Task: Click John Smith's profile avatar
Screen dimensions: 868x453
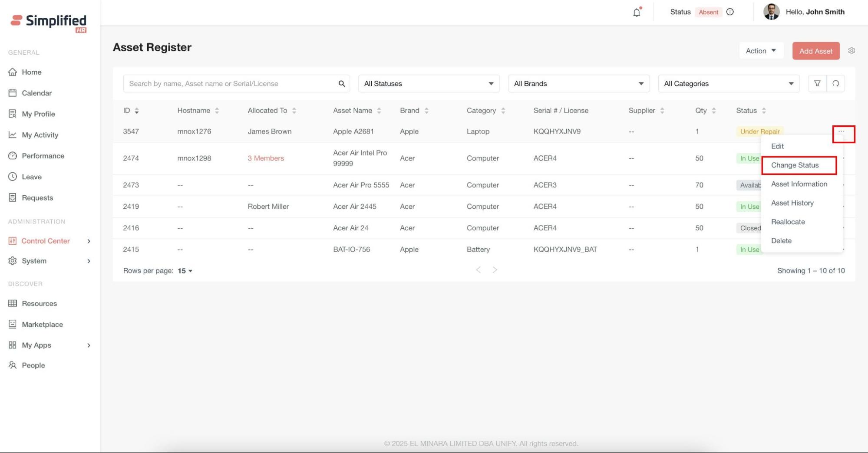Action: point(771,12)
